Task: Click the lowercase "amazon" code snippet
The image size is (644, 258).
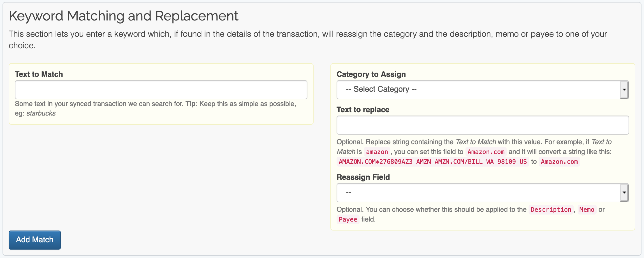Action: [377, 152]
